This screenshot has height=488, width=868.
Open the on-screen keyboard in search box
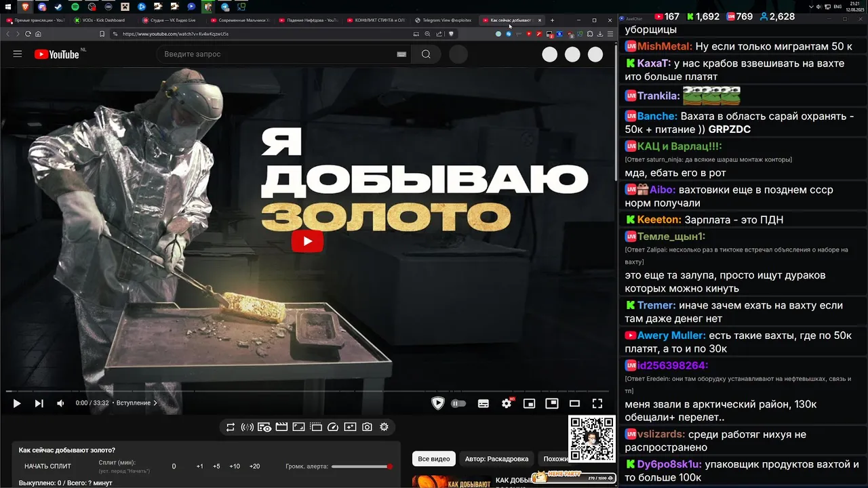tap(401, 54)
